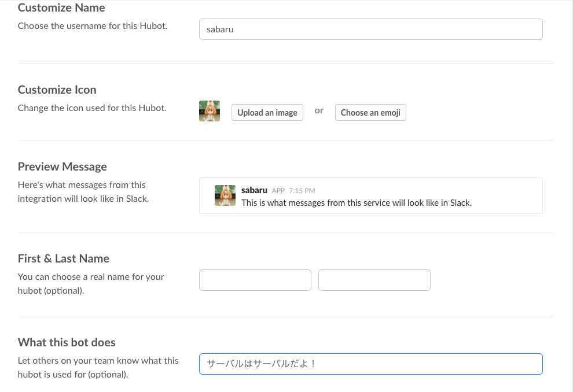Focus the username field containing sabaru
573x392 pixels.
pos(370,29)
